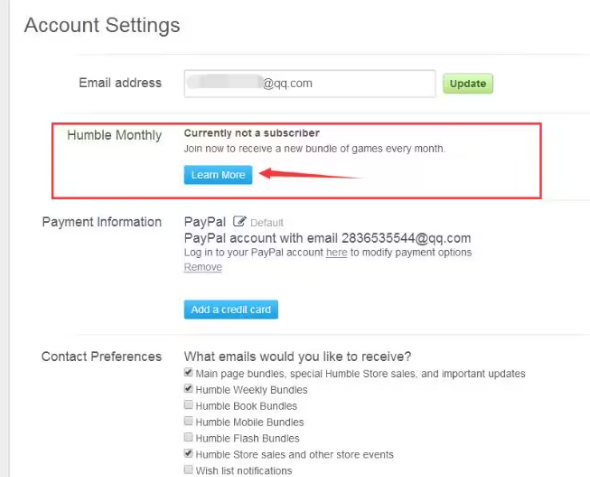Click the Account Settings heading
The width and height of the screenshot is (590, 477).
tap(102, 26)
